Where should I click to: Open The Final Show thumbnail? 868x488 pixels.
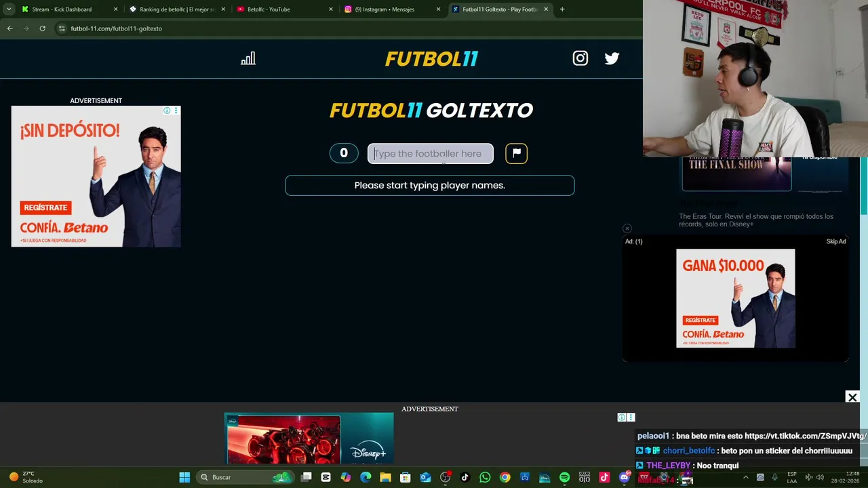[x=736, y=174]
